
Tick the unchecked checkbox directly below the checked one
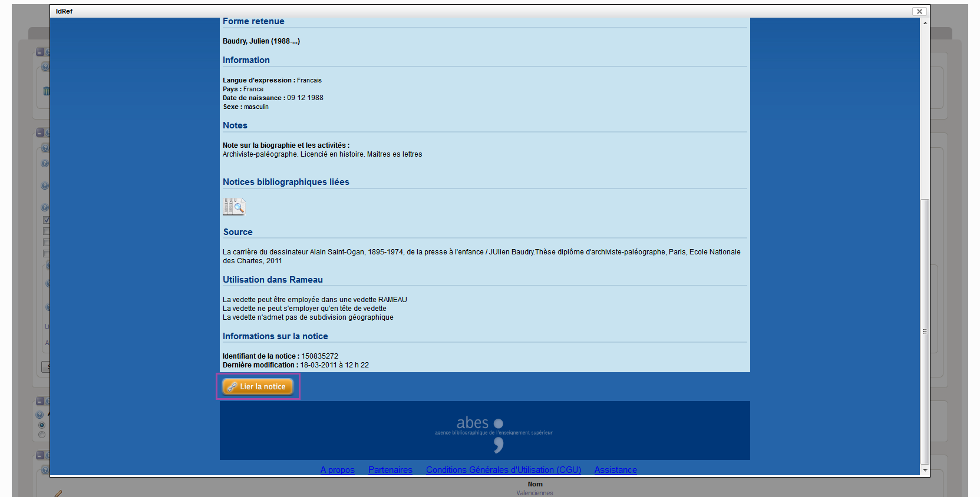[x=46, y=231]
